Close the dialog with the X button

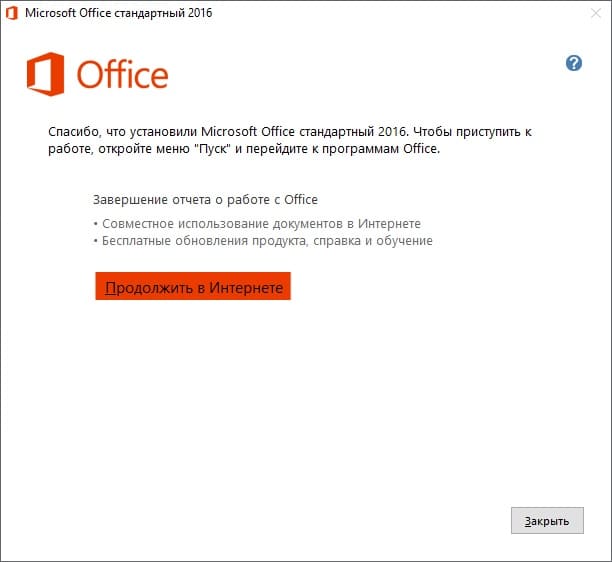click(x=596, y=13)
